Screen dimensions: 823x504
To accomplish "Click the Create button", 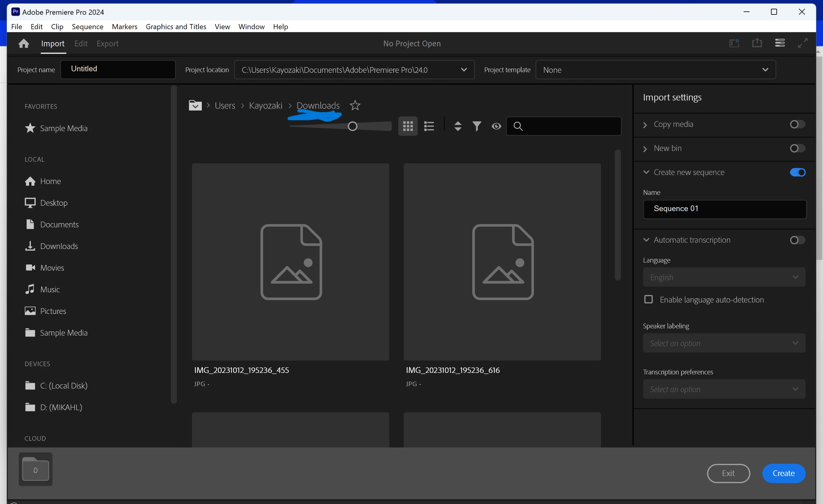I will pos(783,473).
